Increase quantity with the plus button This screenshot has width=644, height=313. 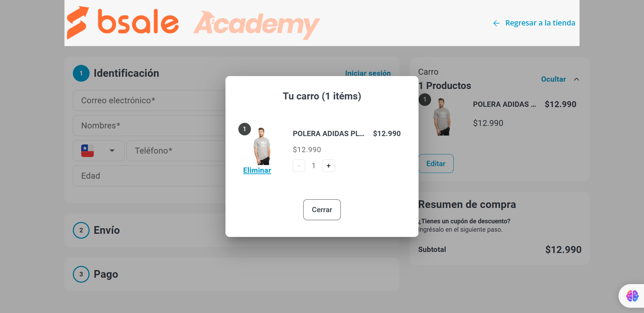[x=329, y=166]
